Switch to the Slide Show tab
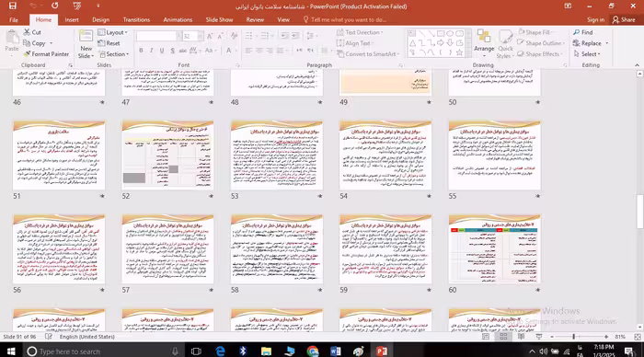Screen dimensions: 644x357 pyautogui.click(x=219, y=19)
